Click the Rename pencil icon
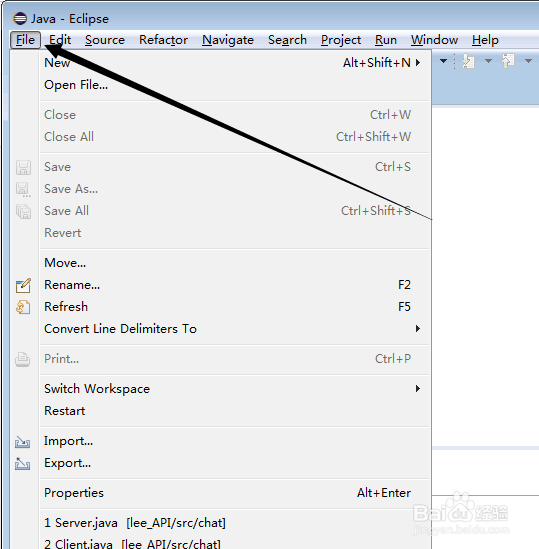Screen dimensions: 539x549 pos(23,285)
